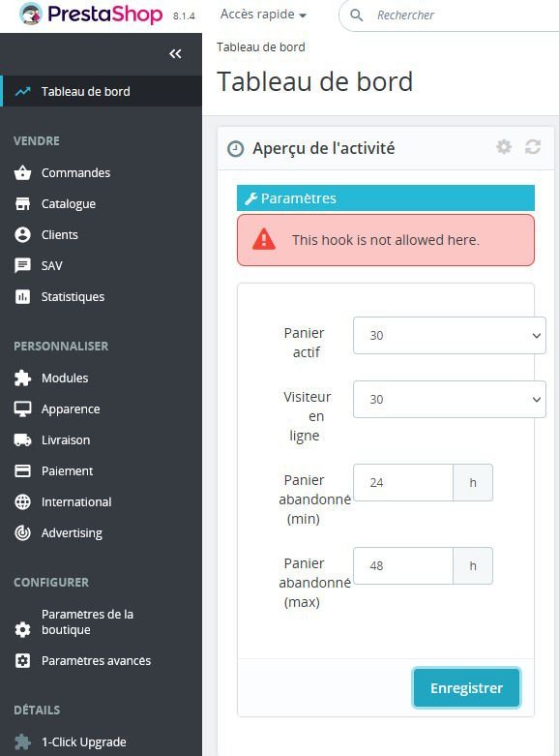559x756 pixels.
Task: Click the Advertising target icon
Action: (22, 532)
